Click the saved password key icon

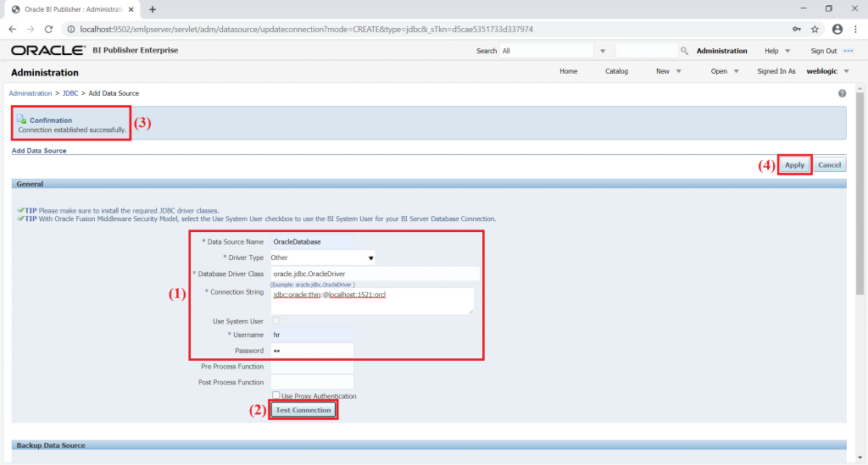click(x=797, y=30)
